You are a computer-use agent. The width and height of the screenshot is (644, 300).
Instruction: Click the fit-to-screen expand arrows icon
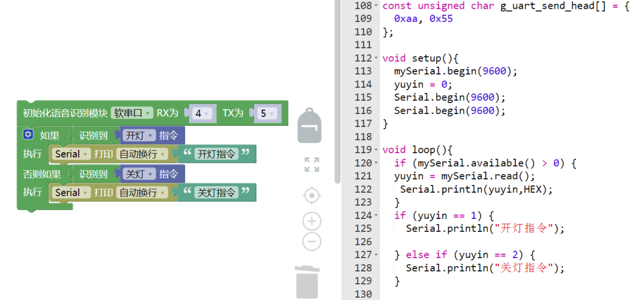312,165
